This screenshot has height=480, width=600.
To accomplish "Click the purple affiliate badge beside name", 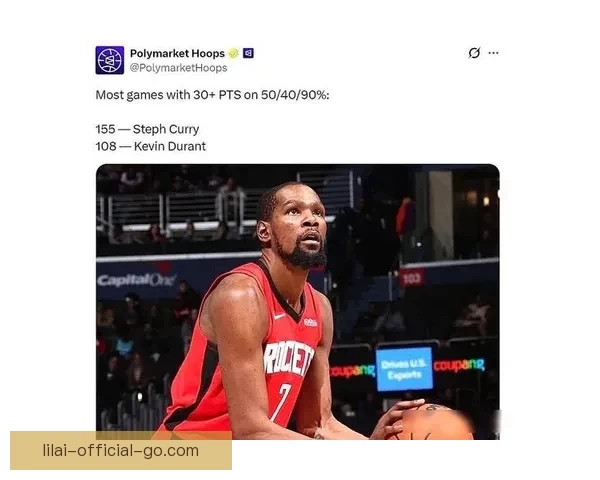I will coord(248,53).
